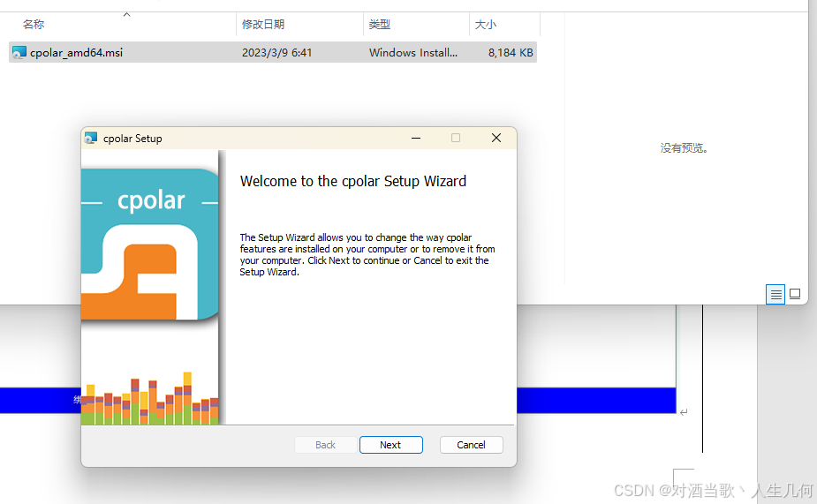Image resolution: width=817 pixels, height=504 pixels.
Task: Select cpolar_amd64.msi file name
Action: coord(77,53)
